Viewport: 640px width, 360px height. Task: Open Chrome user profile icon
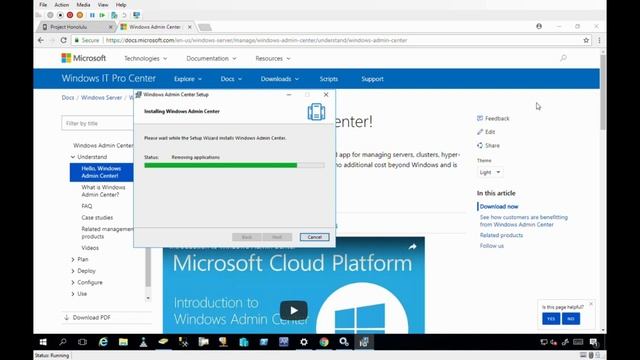539,26
